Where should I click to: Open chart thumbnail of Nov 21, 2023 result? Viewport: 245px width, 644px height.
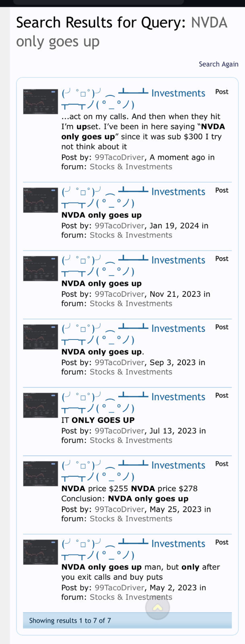click(41, 269)
